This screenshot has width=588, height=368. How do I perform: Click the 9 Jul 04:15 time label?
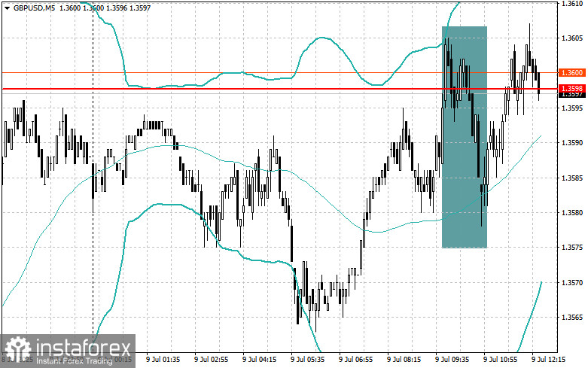pos(260,360)
